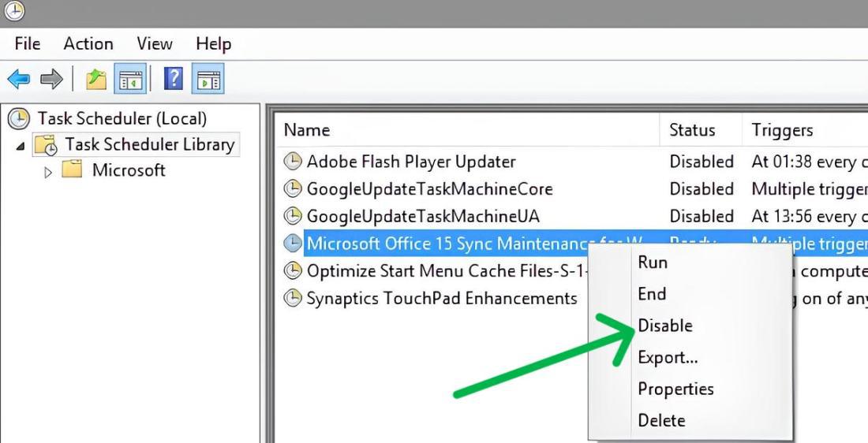Image resolution: width=868 pixels, height=443 pixels.
Task: Choose Export... from the context menu
Action: tap(668, 357)
